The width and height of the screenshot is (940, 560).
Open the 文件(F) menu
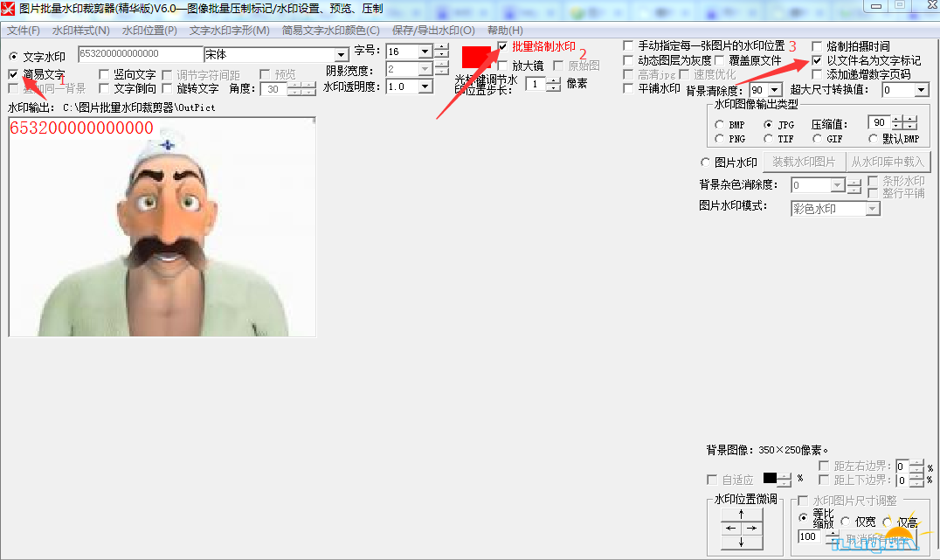(24, 30)
